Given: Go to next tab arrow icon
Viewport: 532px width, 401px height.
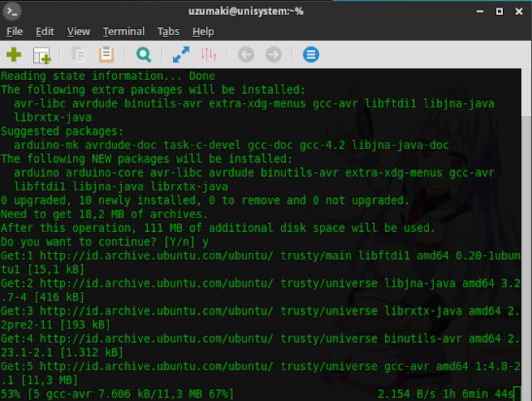Looking at the screenshot, I should pyautogui.click(x=273, y=55).
